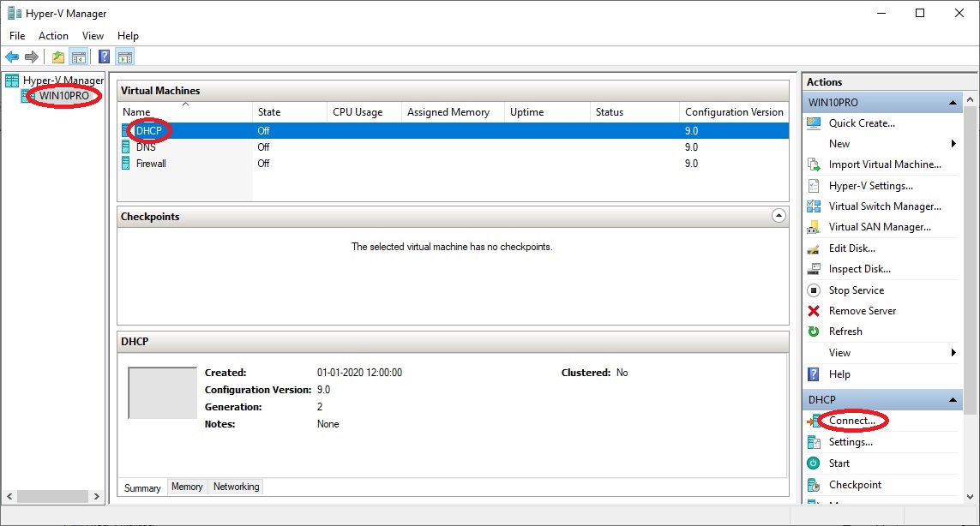Screen dimensions: 980x526
Task: Expand the View submenu arrow
Action: coord(953,353)
